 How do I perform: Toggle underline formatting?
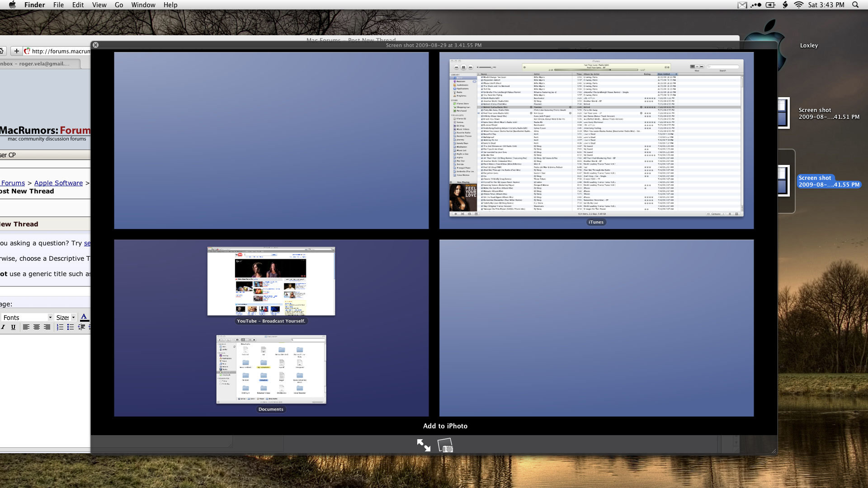coord(13,327)
